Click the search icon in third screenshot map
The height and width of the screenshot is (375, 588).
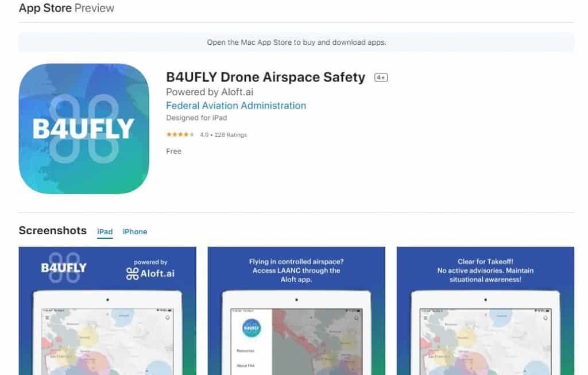pos(546,318)
